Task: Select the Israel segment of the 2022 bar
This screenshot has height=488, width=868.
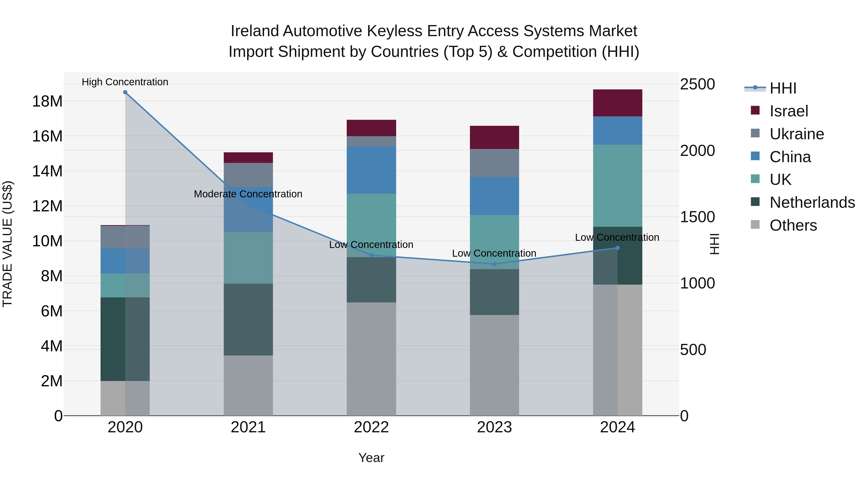Action: 371,128
